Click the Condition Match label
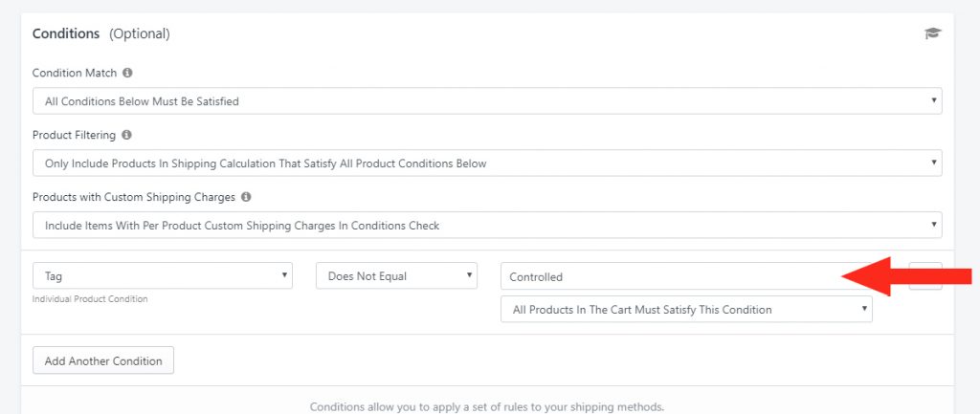The width and height of the screenshot is (980, 414). [75, 73]
